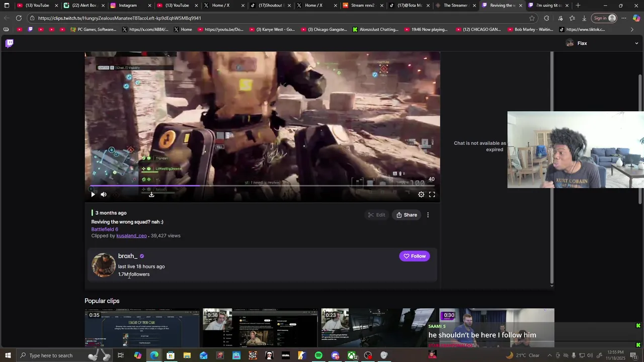Open the 21°C Clear weather widget
Image resolution: width=644 pixels, height=362 pixels.
coord(522,355)
